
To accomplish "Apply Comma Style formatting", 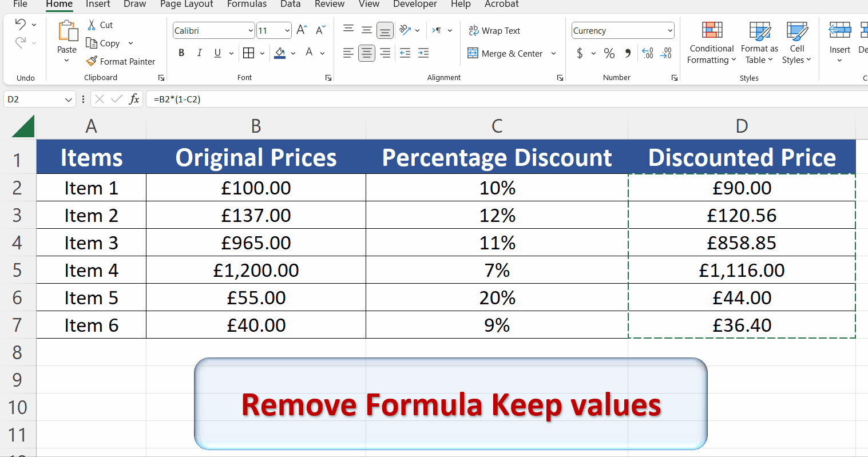I will point(627,53).
